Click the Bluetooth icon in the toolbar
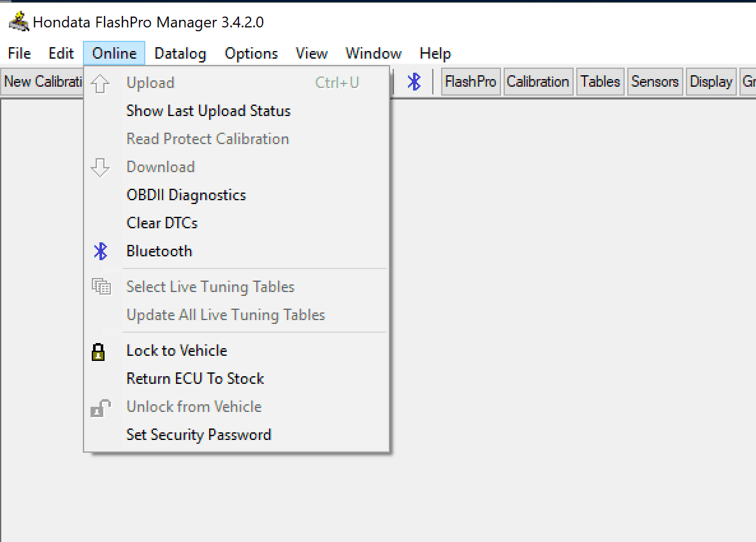 414,82
